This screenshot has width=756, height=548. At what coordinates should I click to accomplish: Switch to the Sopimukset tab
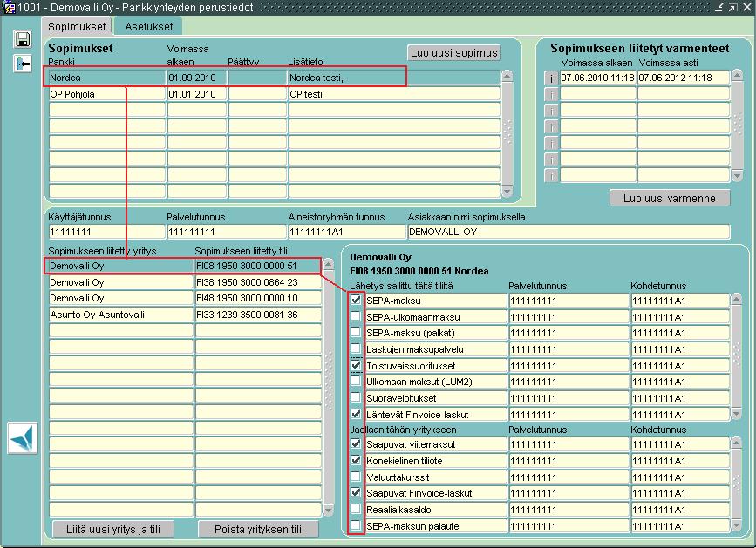77,26
